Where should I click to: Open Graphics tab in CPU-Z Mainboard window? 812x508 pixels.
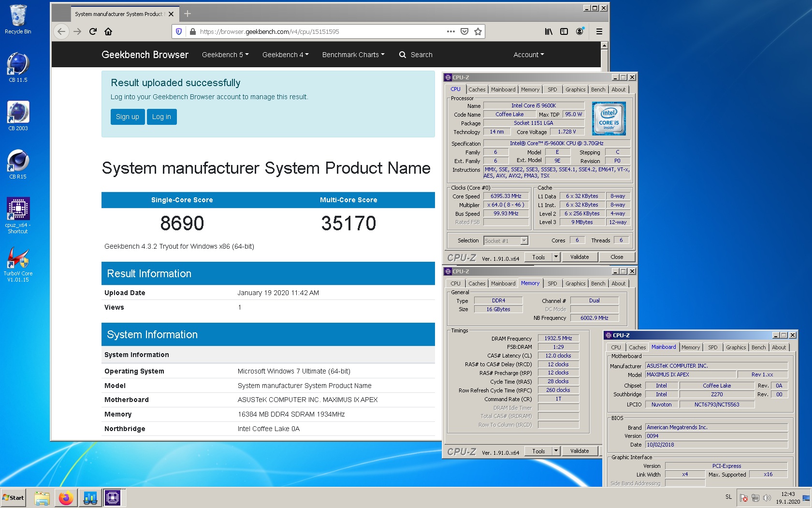tap(736, 347)
